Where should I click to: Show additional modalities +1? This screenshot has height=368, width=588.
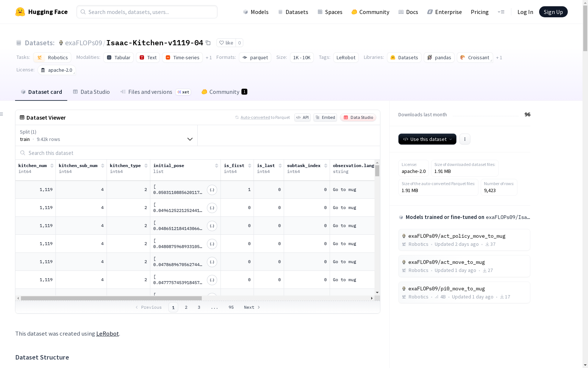tap(209, 58)
